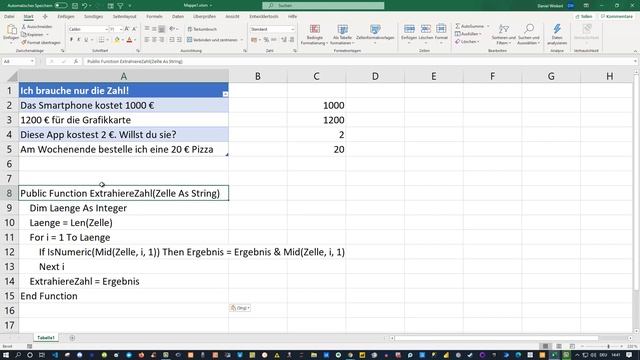Image resolution: width=640 pixels, height=360 pixels.
Task: Click the Windows Start button
Action: click(x=7, y=355)
